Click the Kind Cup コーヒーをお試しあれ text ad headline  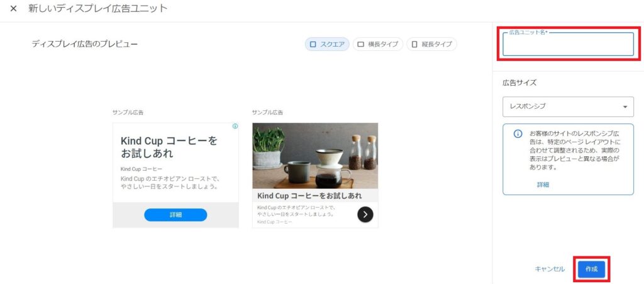(169, 147)
